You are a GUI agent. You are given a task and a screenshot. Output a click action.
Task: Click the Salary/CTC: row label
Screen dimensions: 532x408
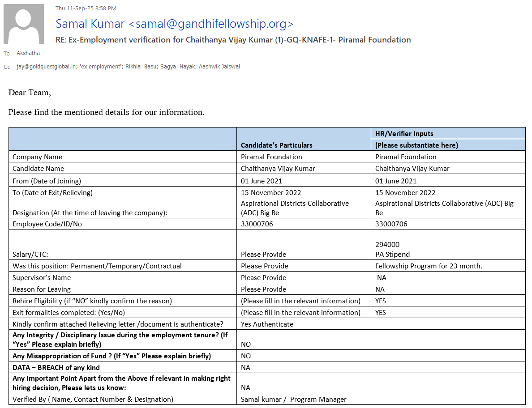(30, 255)
